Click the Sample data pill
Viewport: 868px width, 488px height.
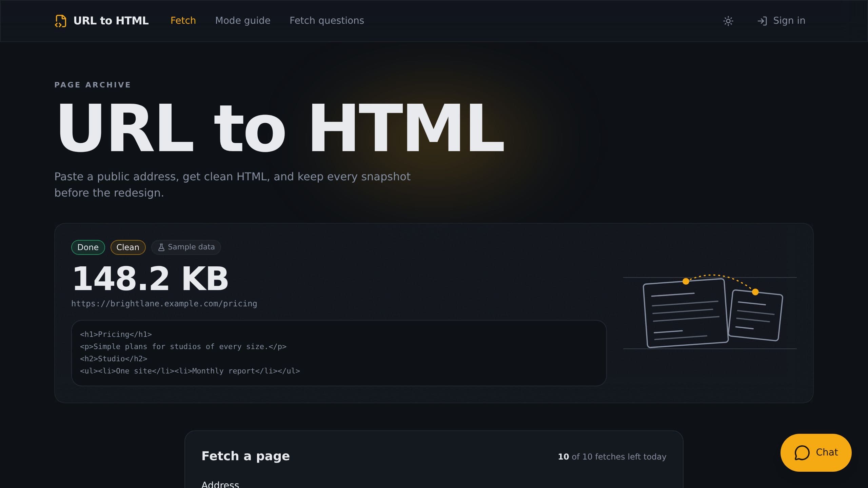coord(186,247)
